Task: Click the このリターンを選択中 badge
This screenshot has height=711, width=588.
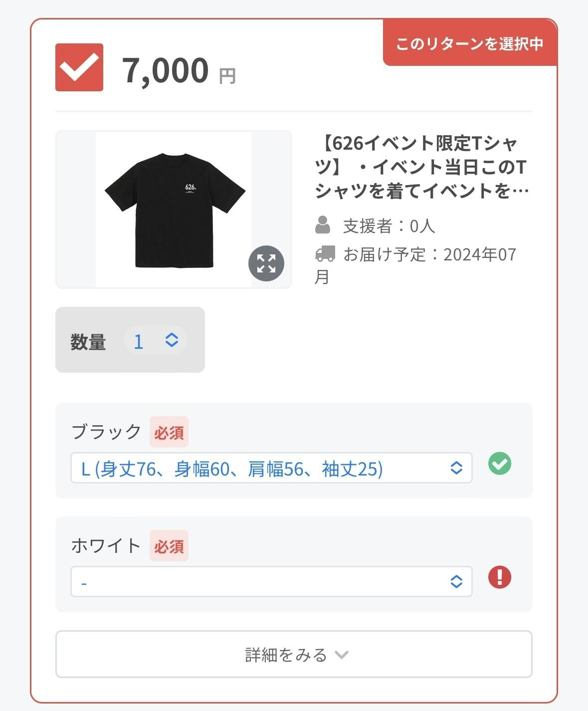Action: (469, 44)
